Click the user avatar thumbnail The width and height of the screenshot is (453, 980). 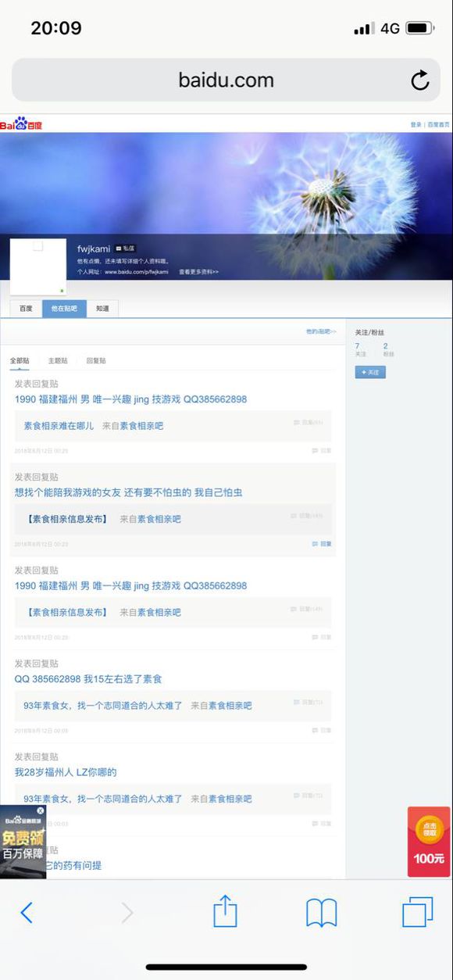pos(37,267)
